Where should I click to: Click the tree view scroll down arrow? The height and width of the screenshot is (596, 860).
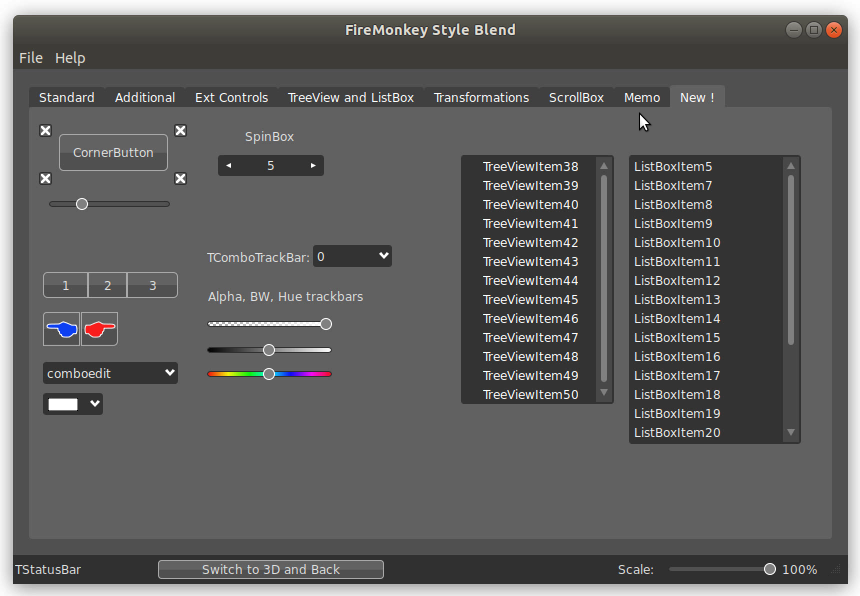(604, 393)
